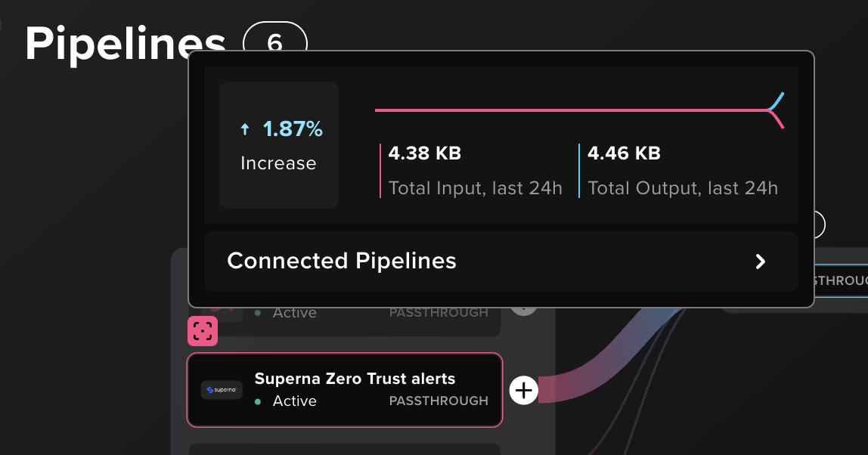Click the Superna logo thumbnail
Image resolution: width=868 pixels, height=455 pixels.
coord(222,390)
